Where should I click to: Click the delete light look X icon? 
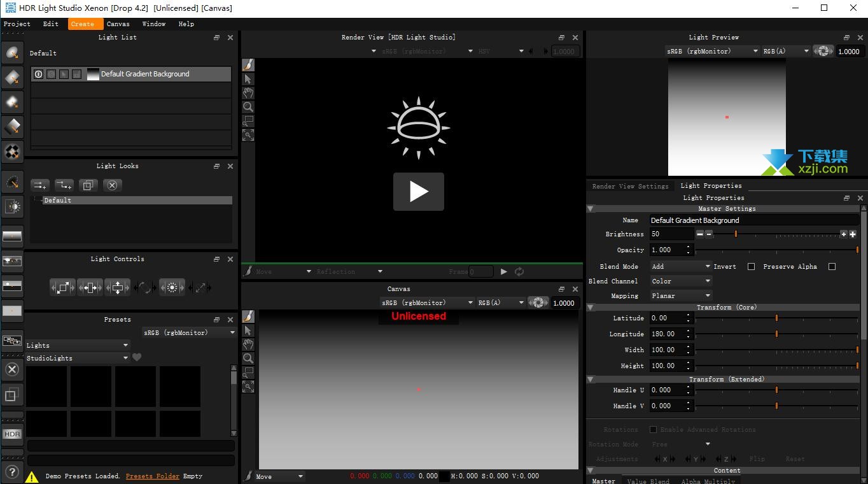(112, 185)
